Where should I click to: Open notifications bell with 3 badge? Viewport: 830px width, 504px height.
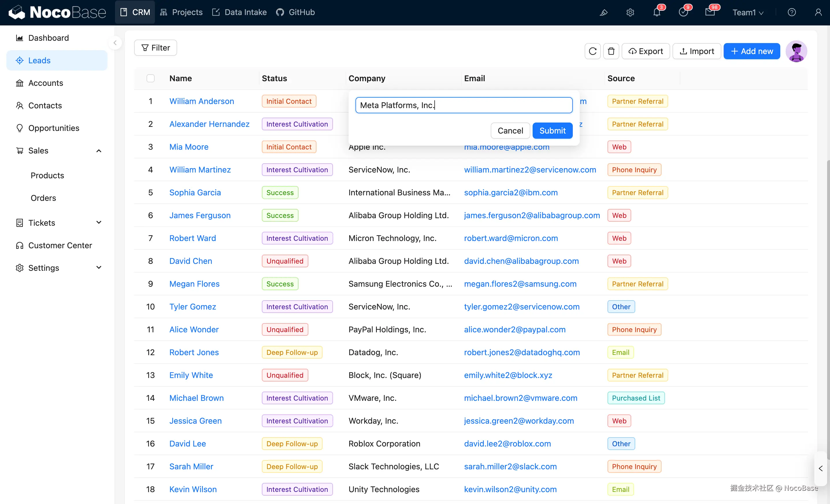pyautogui.click(x=657, y=12)
